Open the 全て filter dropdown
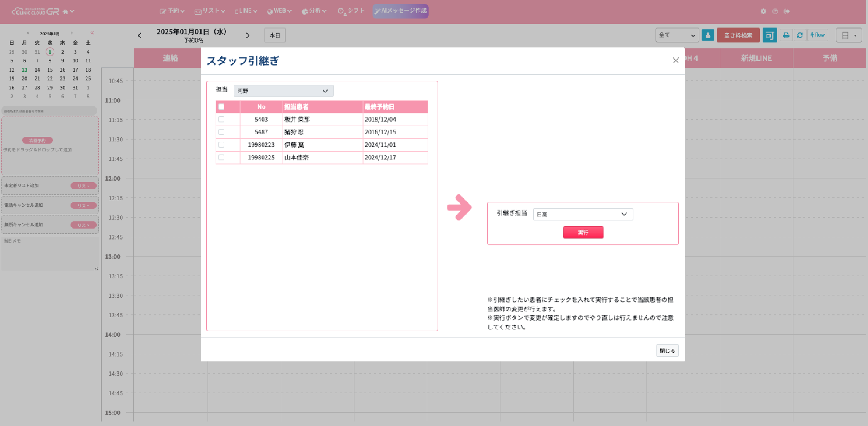The width and height of the screenshot is (868, 426). point(677,35)
